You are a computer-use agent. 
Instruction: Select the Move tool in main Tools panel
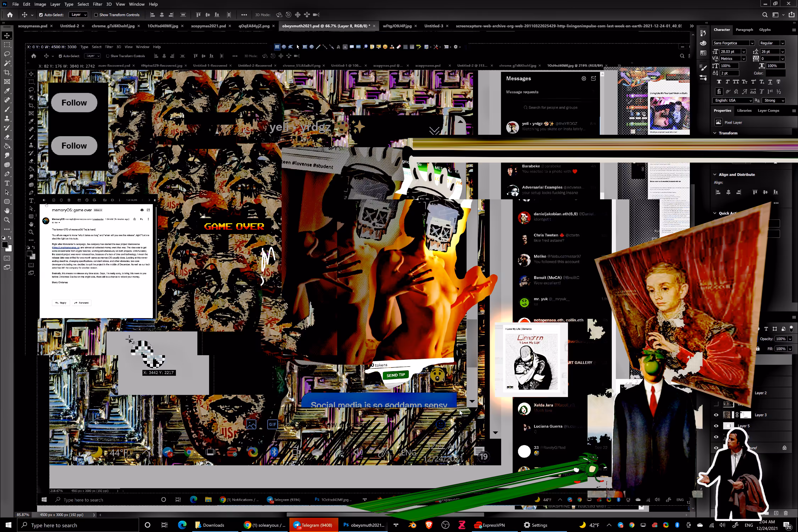7,36
